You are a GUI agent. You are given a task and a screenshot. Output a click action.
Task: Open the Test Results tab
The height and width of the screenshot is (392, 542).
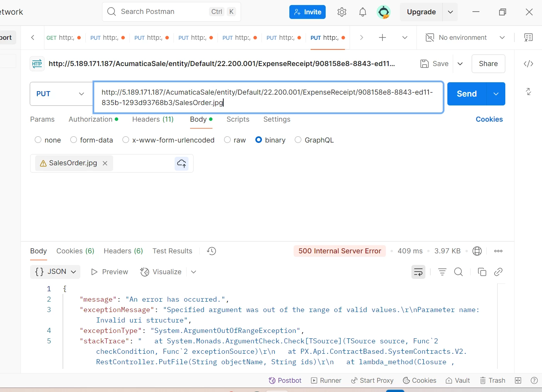pos(172,251)
